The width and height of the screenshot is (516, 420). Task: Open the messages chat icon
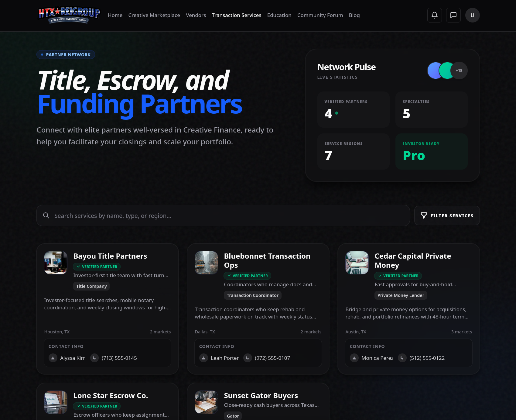point(453,15)
